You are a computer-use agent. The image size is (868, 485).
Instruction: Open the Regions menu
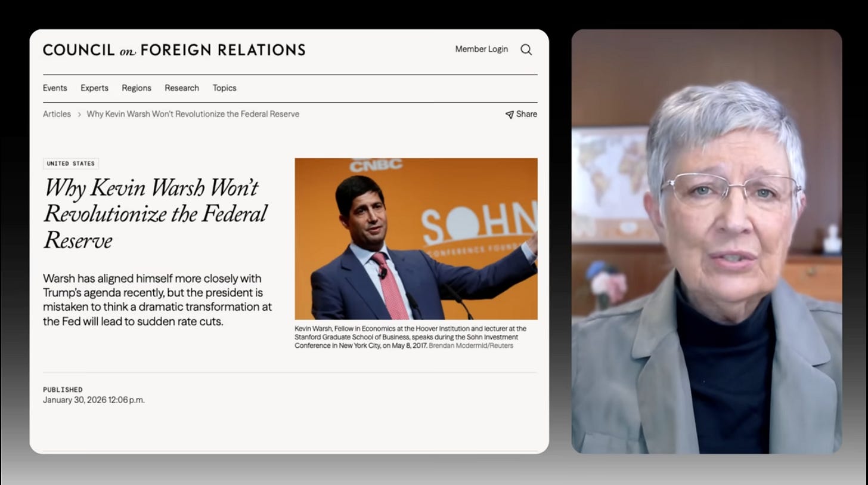137,88
